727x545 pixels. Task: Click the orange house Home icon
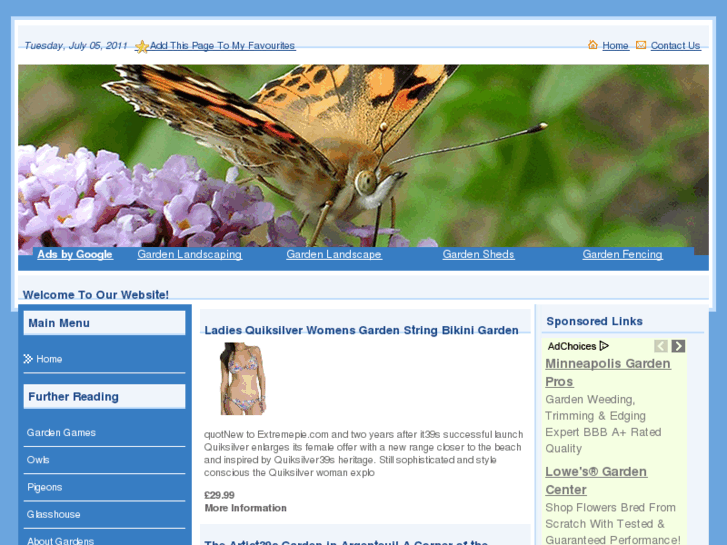(593, 45)
